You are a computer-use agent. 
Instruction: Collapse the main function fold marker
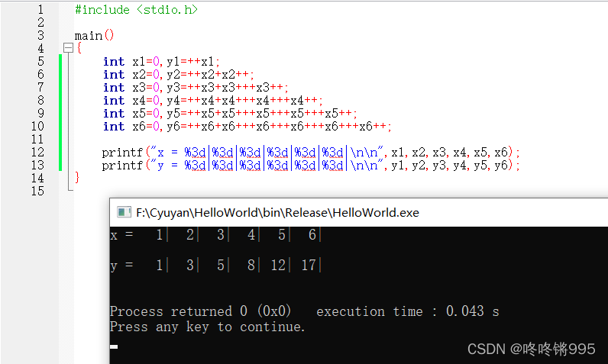tap(68, 48)
